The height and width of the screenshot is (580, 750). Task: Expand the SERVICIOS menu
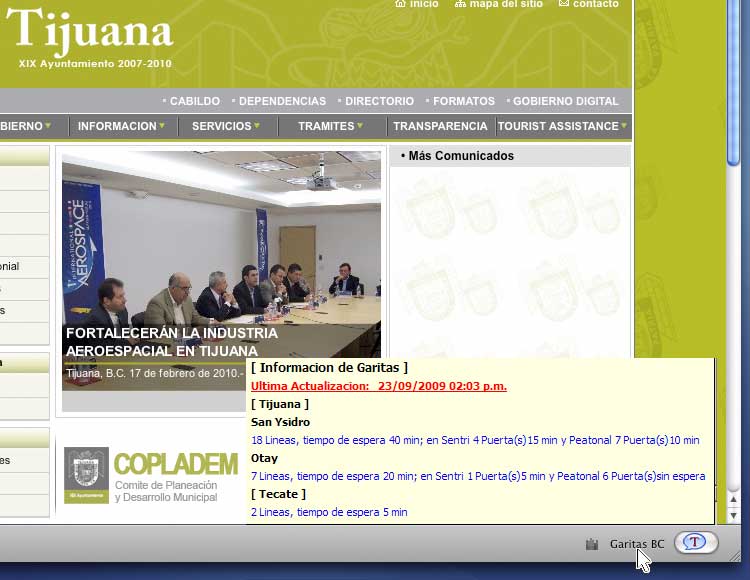225,126
